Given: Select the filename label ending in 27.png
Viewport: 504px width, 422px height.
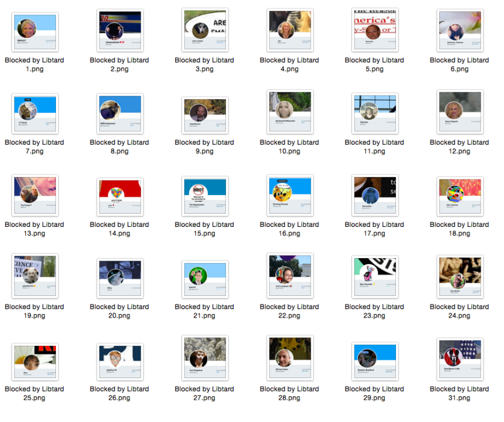Looking at the screenshot, I should click(205, 393).
